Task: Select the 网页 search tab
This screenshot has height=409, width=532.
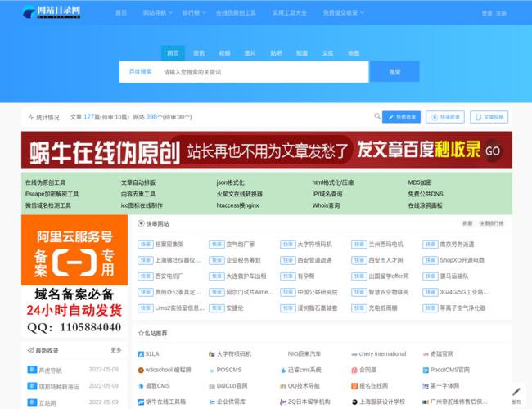Action: point(173,53)
